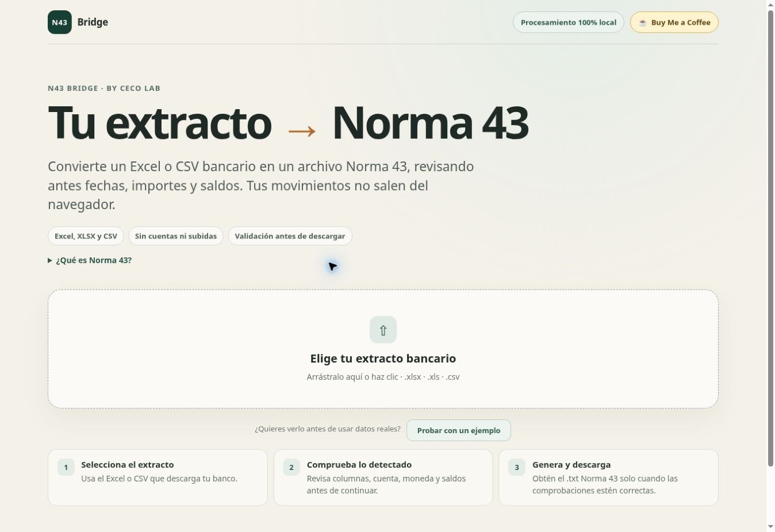Click the scrollbar down arrow
The image size is (775, 532).
click(x=770, y=527)
